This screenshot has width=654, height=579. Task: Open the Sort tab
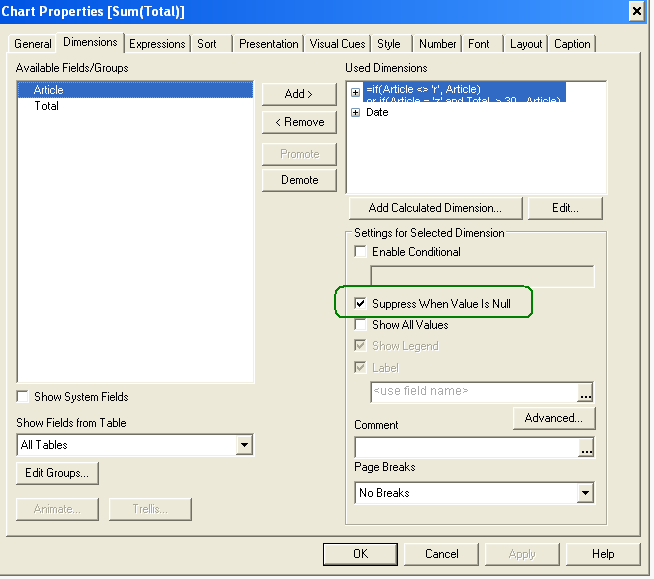(207, 44)
